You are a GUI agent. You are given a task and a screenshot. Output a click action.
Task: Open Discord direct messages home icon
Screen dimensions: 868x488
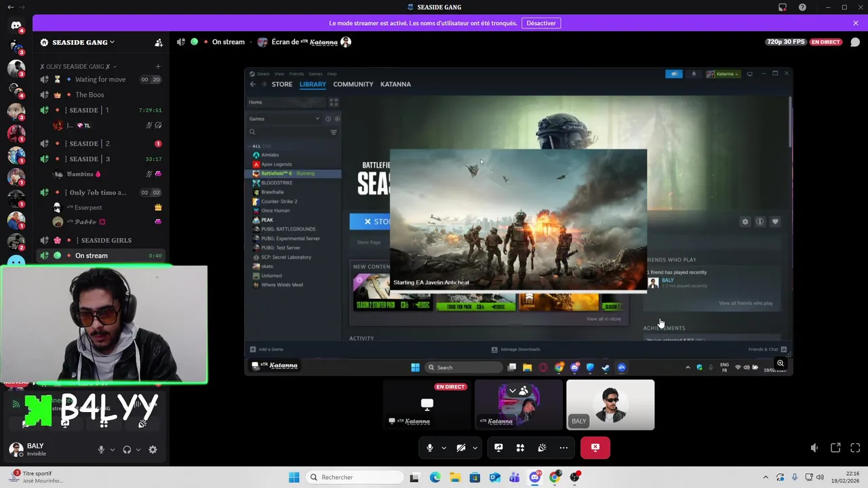(16, 26)
